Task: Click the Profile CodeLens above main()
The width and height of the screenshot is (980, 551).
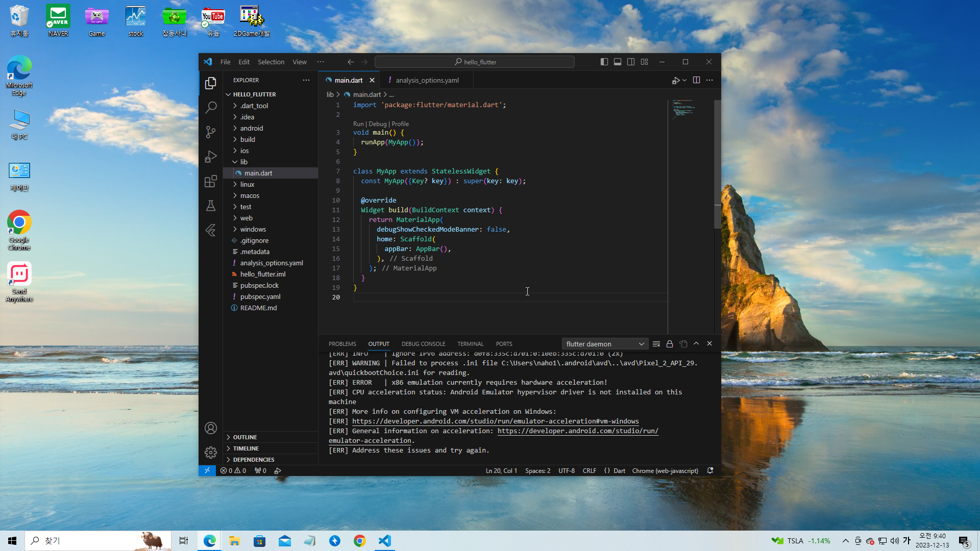Action: 400,124
